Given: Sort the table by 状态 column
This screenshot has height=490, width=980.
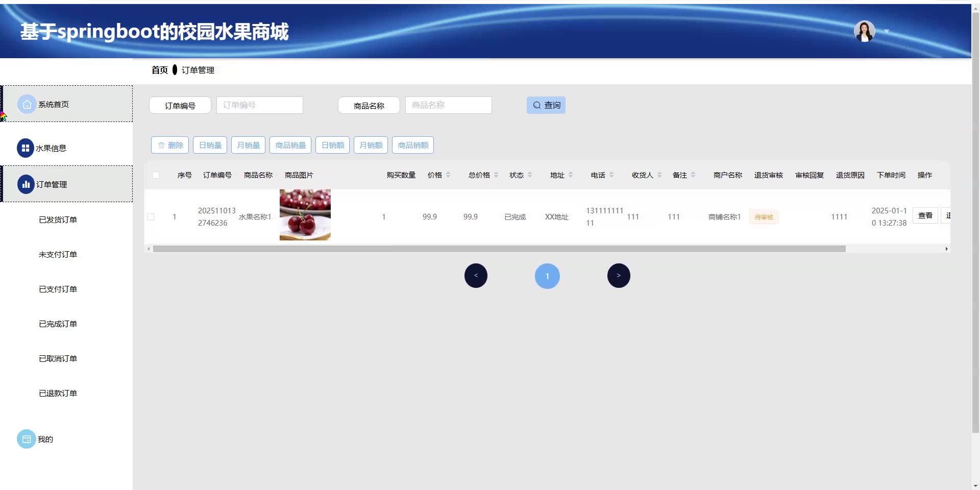Looking at the screenshot, I should tap(530, 175).
